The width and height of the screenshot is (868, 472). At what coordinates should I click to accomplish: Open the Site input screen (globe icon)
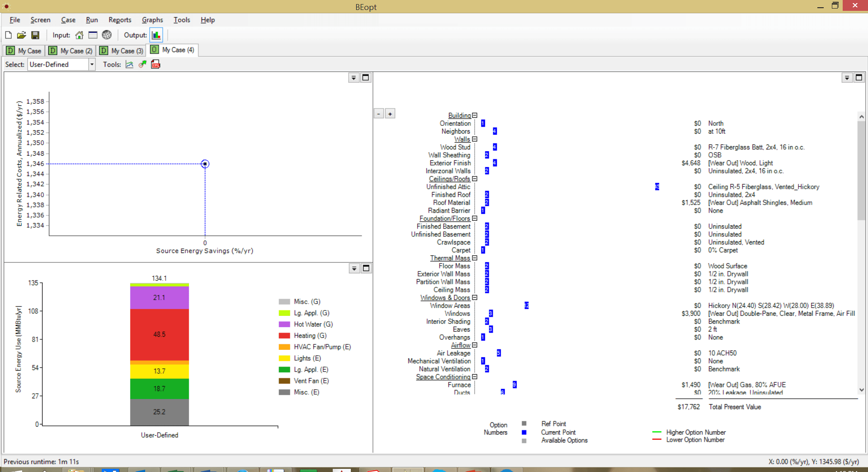coord(107,35)
